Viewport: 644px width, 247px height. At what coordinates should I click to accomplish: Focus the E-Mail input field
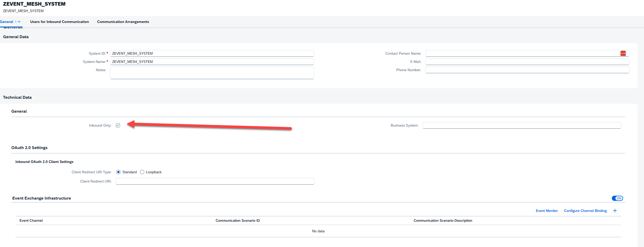(x=527, y=62)
